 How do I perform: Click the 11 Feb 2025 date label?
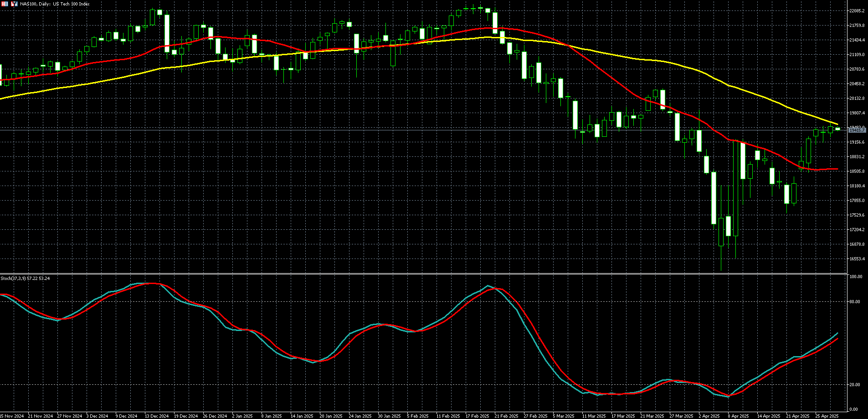(448, 416)
